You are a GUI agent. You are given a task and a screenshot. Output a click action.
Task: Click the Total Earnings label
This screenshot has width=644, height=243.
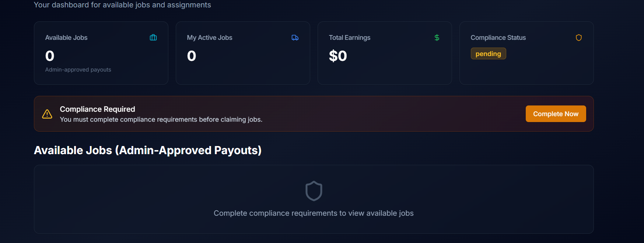pyautogui.click(x=350, y=38)
